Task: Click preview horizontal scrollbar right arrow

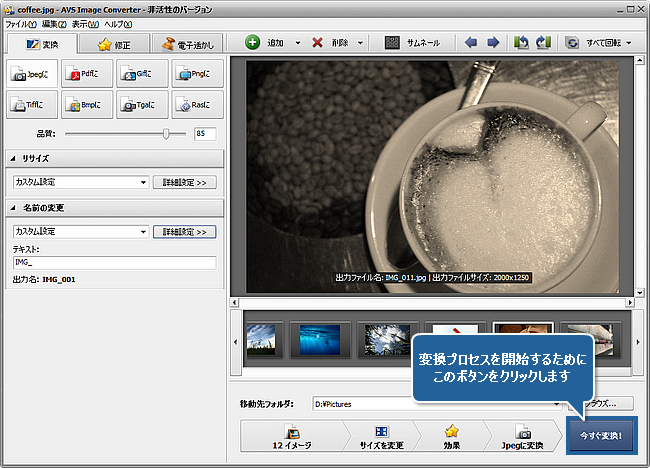Action: coord(630,303)
